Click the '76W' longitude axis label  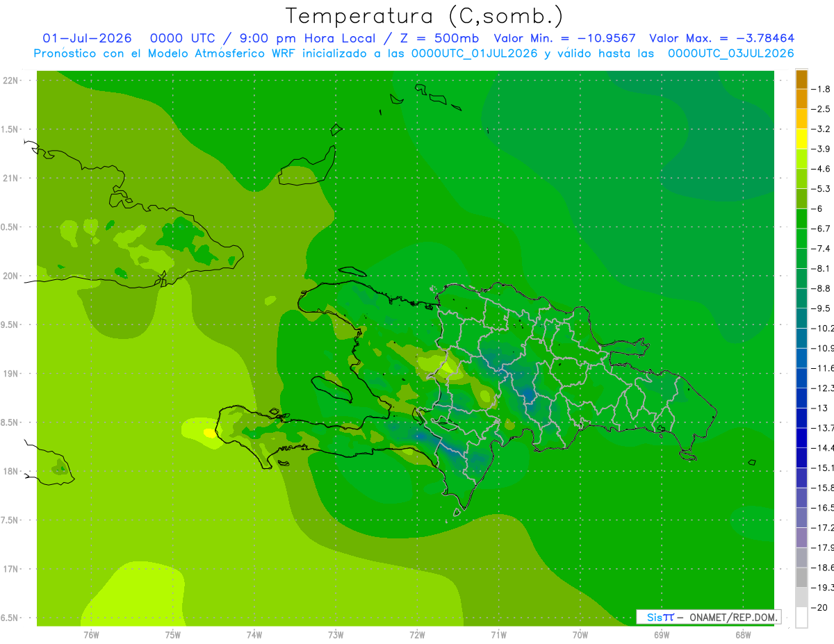point(91,634)
